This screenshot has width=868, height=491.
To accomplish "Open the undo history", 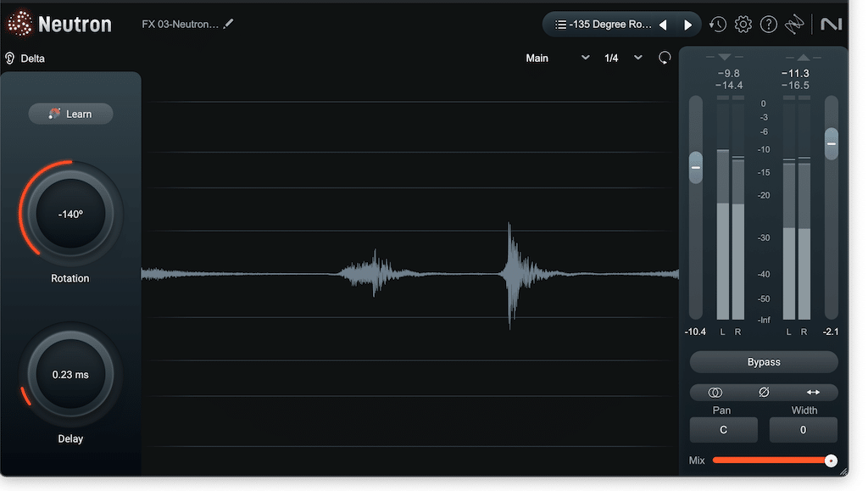I will click(718, 25).
